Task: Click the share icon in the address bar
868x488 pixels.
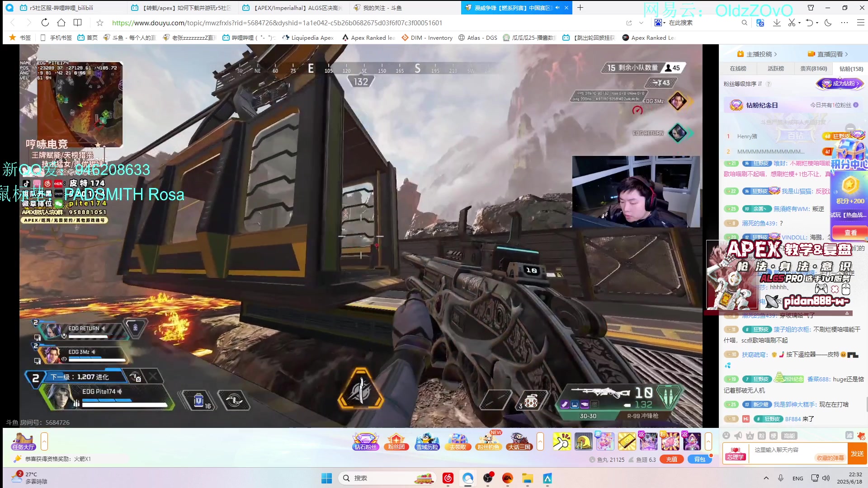Action: 629,23
